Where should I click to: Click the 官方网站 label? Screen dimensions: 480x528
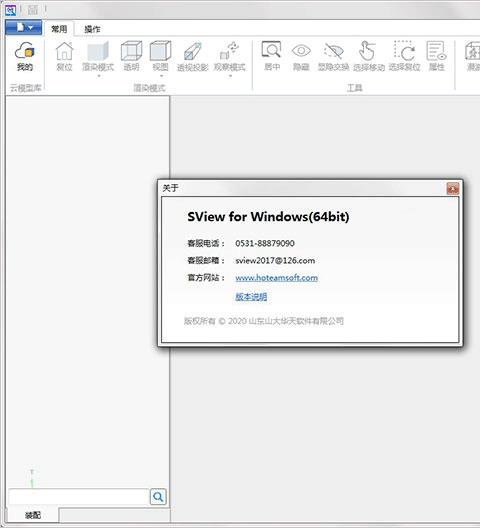206,278
